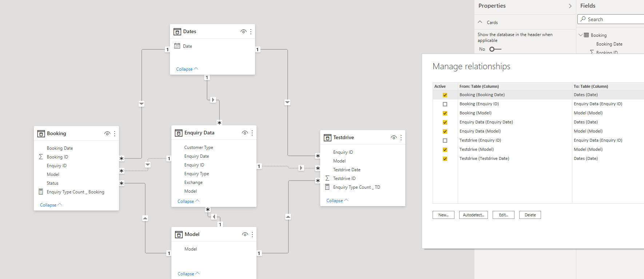This screenshot has height=279, width=644.
Task: Toggle the show database in header switch
Action: (495, 49)
